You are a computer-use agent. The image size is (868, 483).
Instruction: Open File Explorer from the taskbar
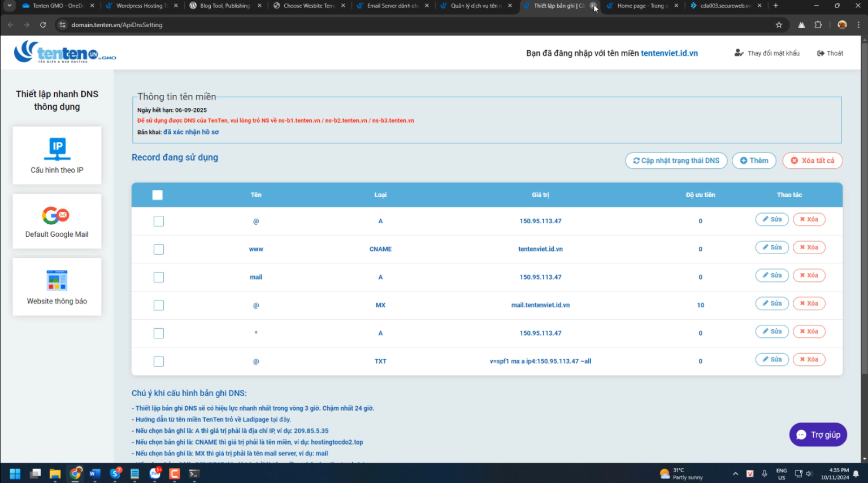point(55,473)
